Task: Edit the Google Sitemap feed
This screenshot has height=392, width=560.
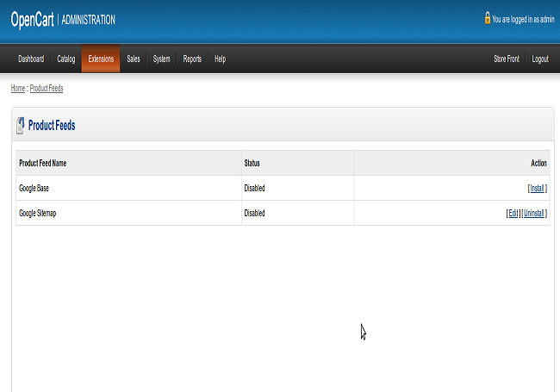Action: [513, 213]
